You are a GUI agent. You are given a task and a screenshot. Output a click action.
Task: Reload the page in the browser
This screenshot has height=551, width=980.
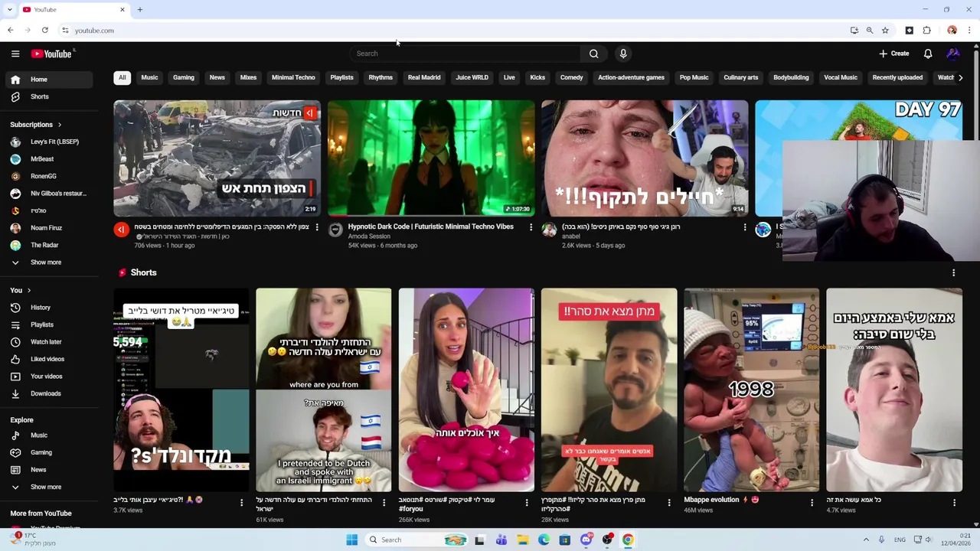[45, 31]
